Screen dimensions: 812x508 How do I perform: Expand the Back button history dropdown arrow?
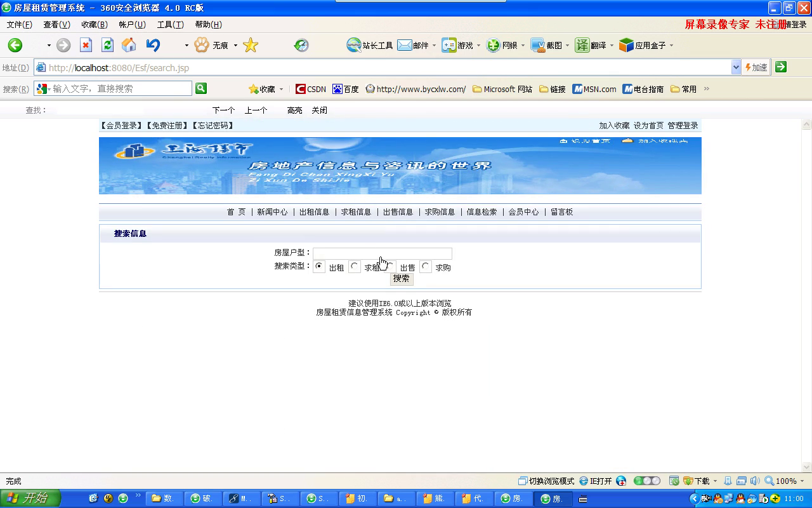click(x=49, y=46)
